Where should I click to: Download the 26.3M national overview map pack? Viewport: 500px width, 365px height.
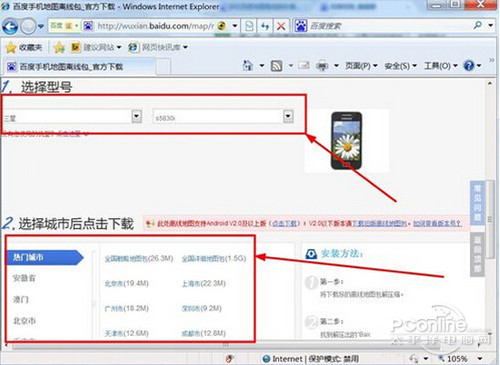[x=139, y=258]
